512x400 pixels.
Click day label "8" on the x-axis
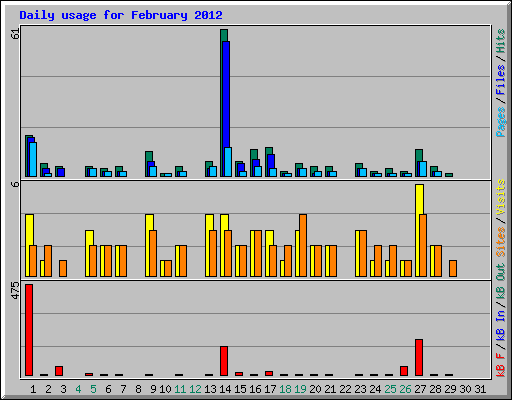(138, 389)
